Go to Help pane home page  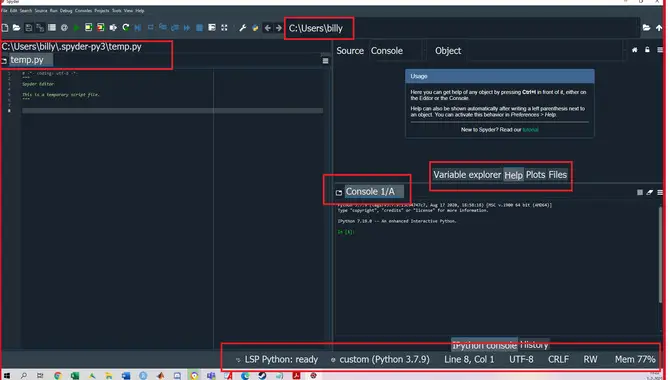point(635,50)
